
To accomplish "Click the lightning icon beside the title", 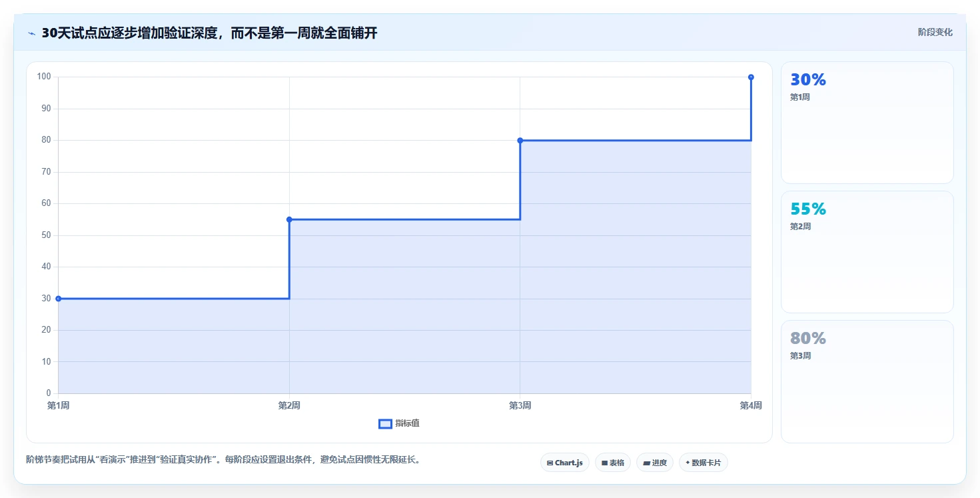I will point(31,33).
